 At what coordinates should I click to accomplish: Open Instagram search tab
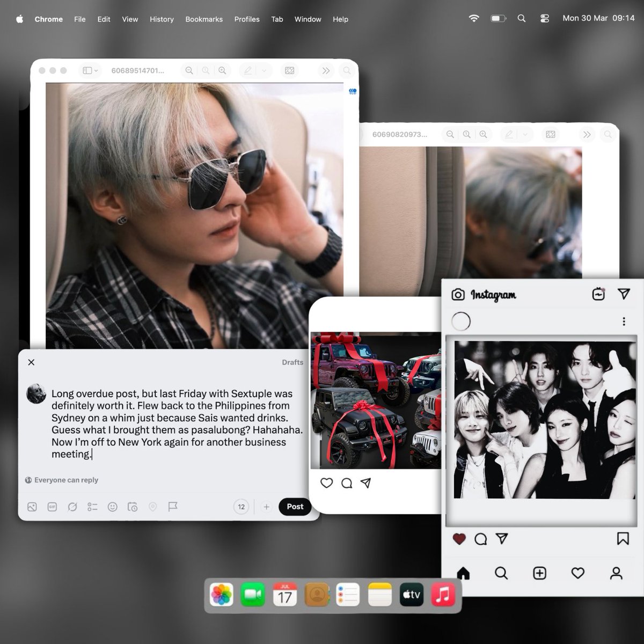click(x=501, y=573)
